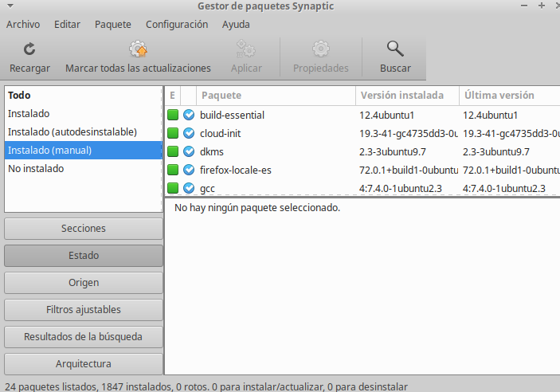Click supported checkmark icon for dkms
This screenshot has height=392, width=560.
[x=189, y=151]
